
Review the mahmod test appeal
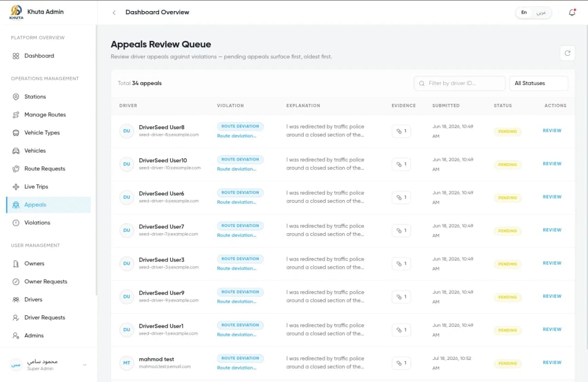click(552, 362)
